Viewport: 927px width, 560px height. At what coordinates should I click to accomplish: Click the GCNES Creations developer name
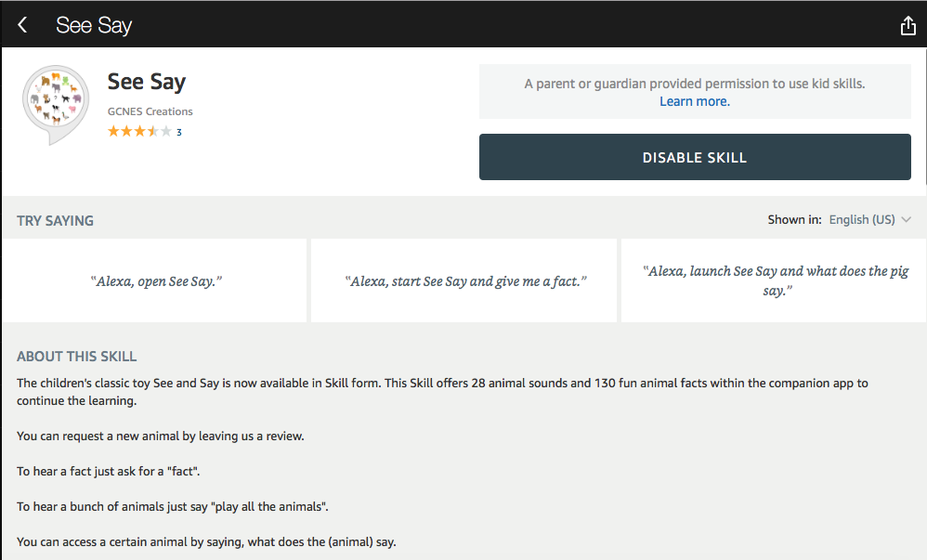(x=150, y=111)
